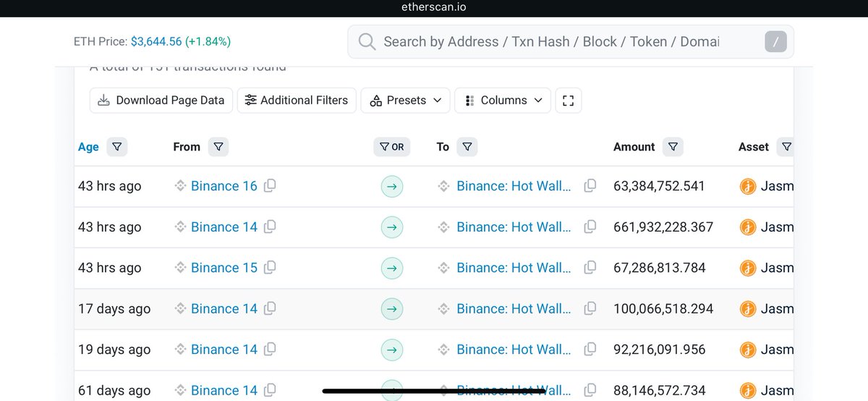
Task: Select amount 88,146,572.734
Action: (x=659, y=390)
